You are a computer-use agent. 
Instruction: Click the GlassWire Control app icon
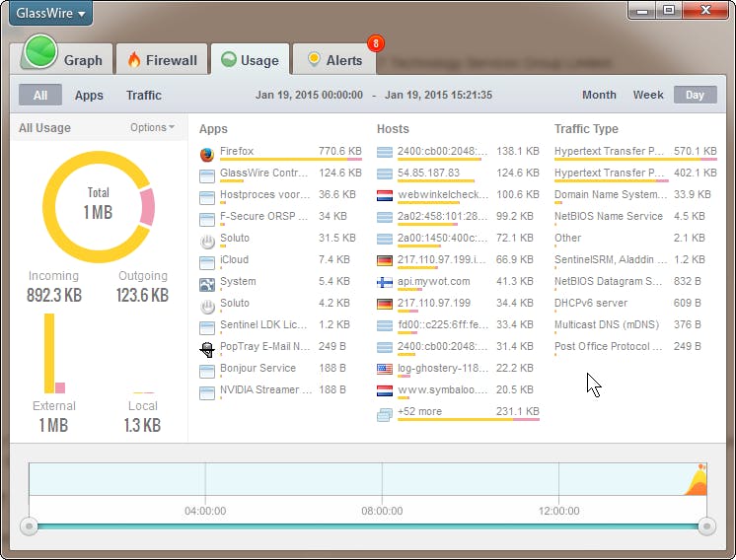click(x=207, y=175)
